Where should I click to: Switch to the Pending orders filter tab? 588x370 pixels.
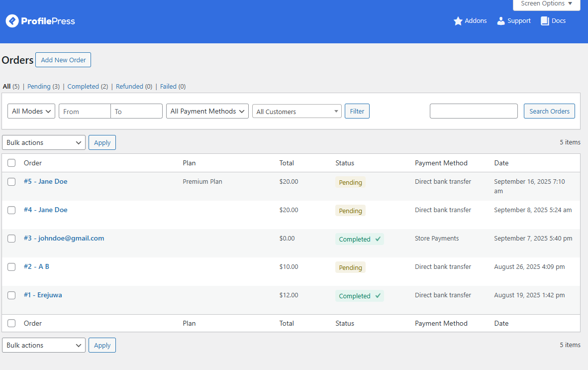tap(39, 86)
